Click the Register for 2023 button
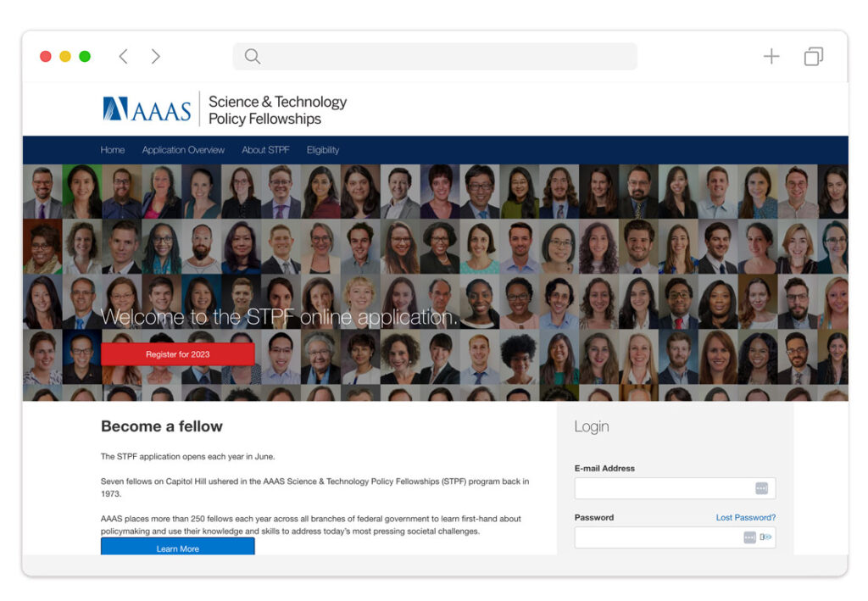The image size is (868, 601). (x=178, y=354)
